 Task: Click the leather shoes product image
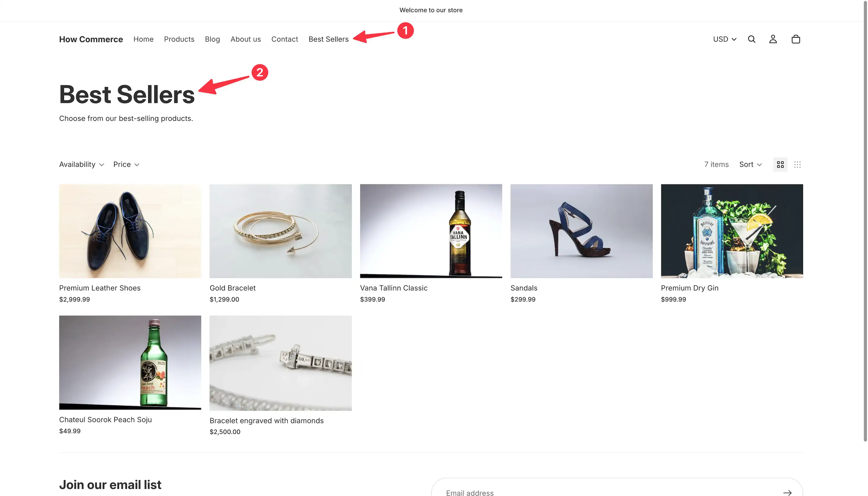pos(130,231)
